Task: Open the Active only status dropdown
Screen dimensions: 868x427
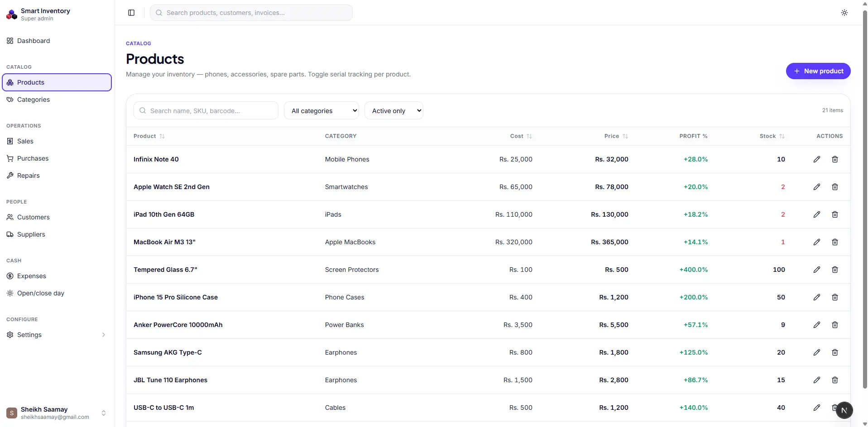Action: 394,110
